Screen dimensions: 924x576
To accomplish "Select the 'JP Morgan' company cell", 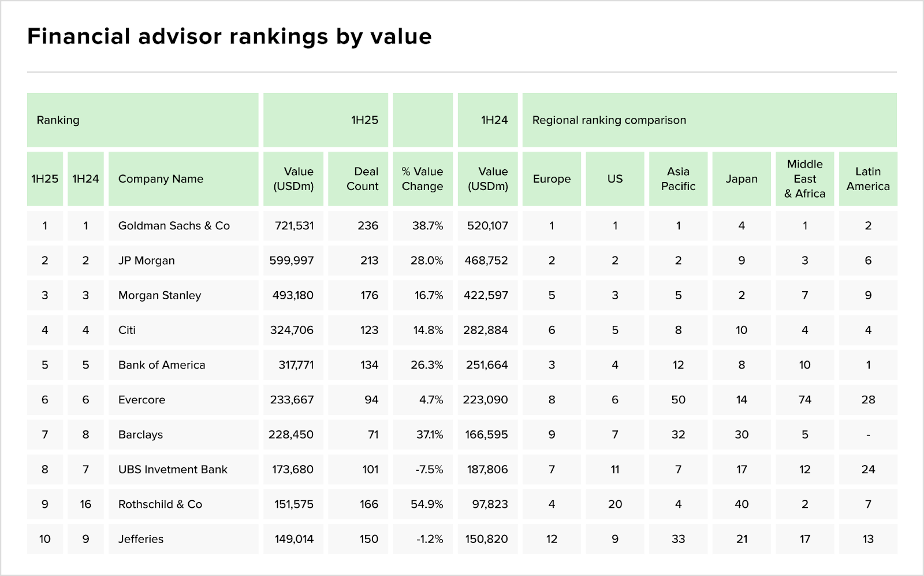I will [x=184, y=261].
